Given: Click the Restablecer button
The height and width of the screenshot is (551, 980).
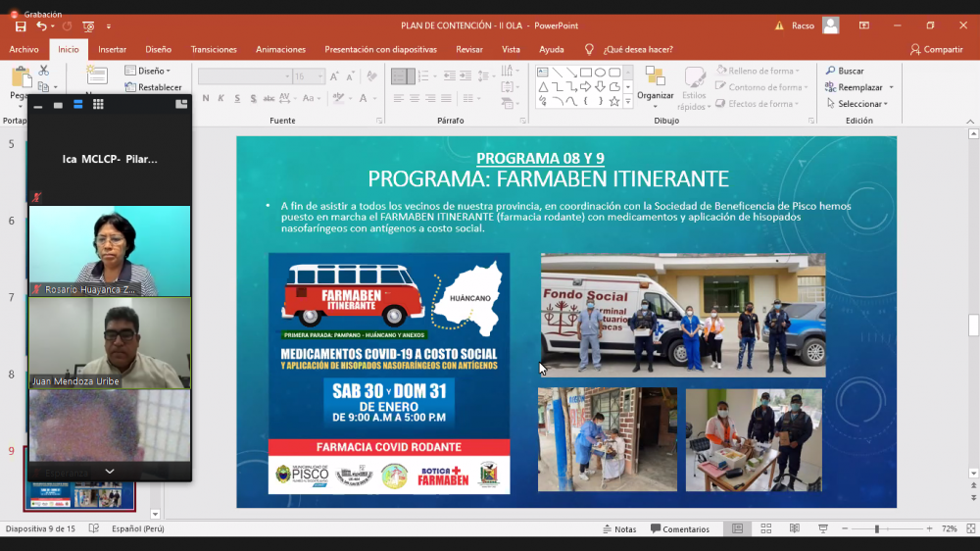Looking at the screenshot, I should 154,87.
